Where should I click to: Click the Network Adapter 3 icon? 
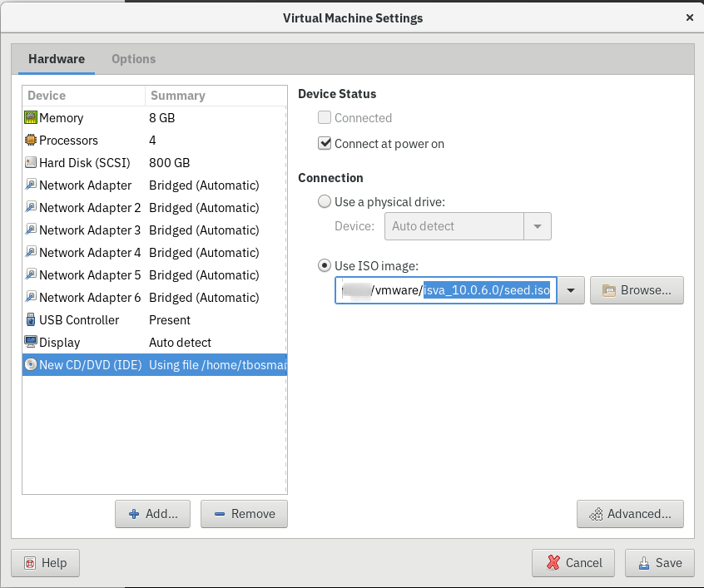(31, 230)
